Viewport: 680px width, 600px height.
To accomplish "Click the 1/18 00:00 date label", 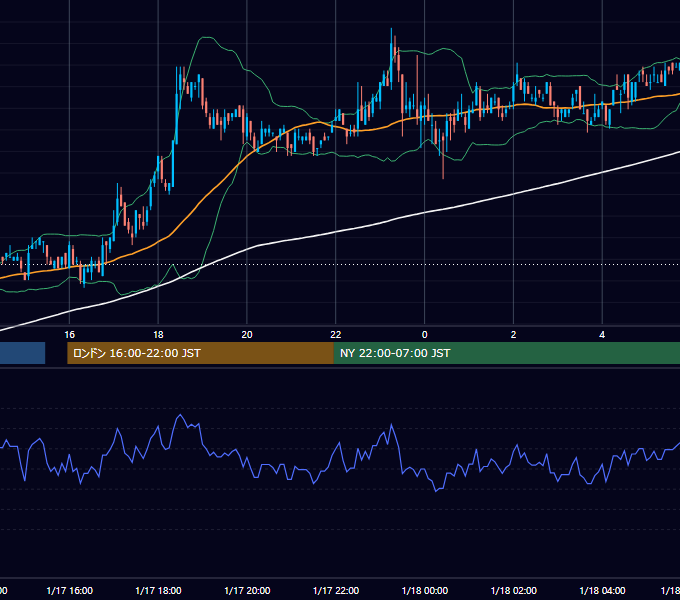I will [425, 590].
